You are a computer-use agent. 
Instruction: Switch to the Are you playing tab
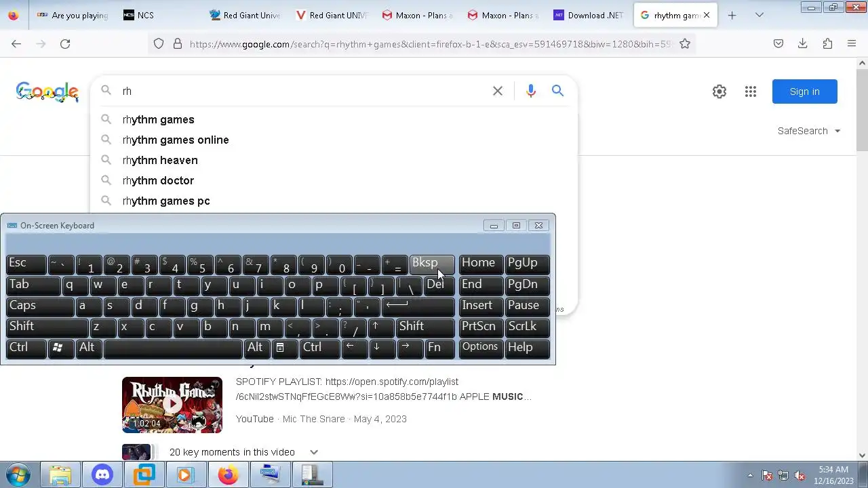pos(73,15)
